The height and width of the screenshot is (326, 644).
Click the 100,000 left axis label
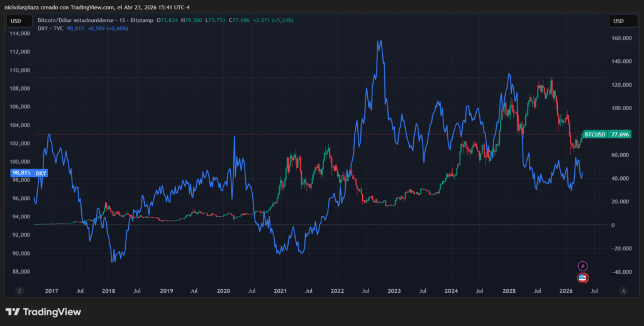pos(20,162)
